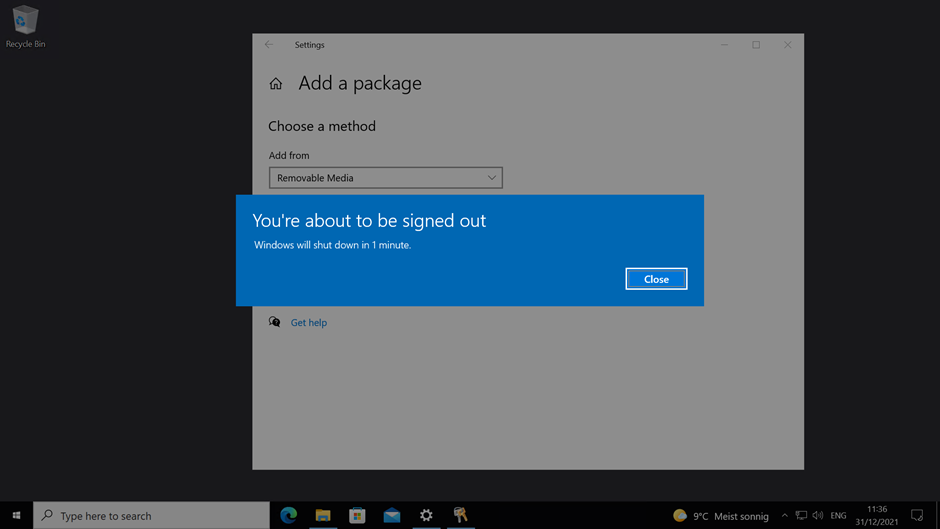Switch to Settings gear in taskbar

pyautogui.click(x=426, y=515)
